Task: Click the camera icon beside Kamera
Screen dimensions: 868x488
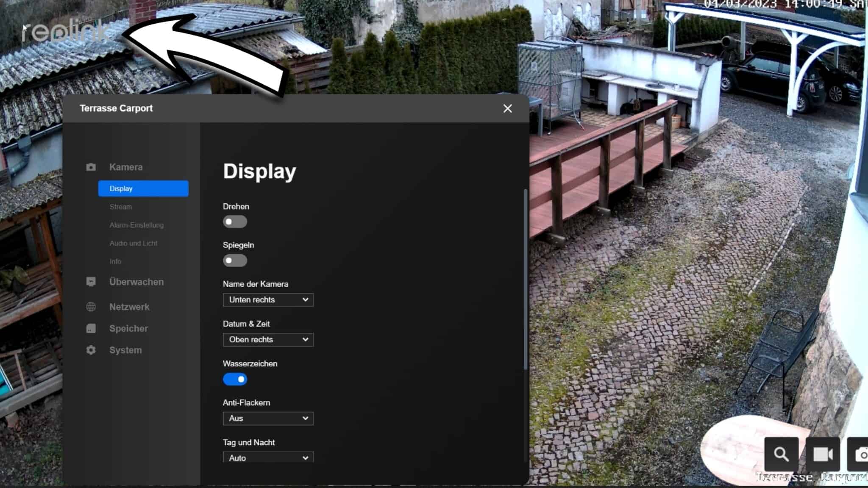Action: pyautogui.click(x=91, y=167)
